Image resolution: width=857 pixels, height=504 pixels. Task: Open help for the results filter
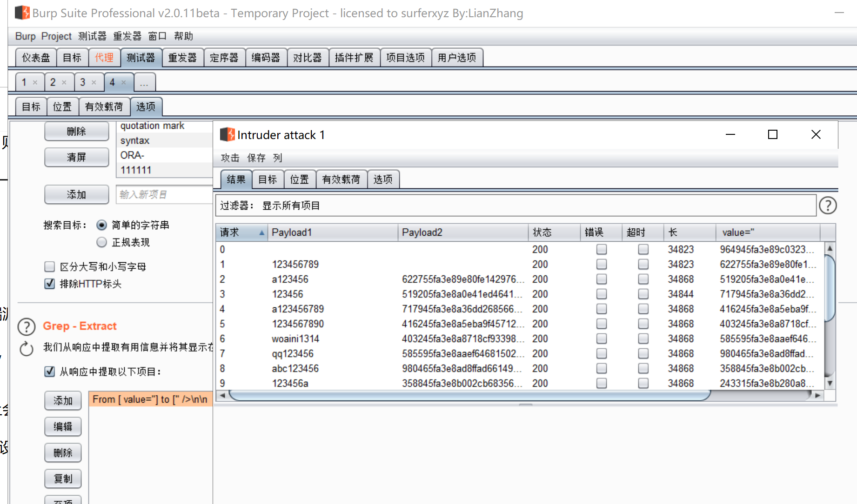tap(828, 206)
